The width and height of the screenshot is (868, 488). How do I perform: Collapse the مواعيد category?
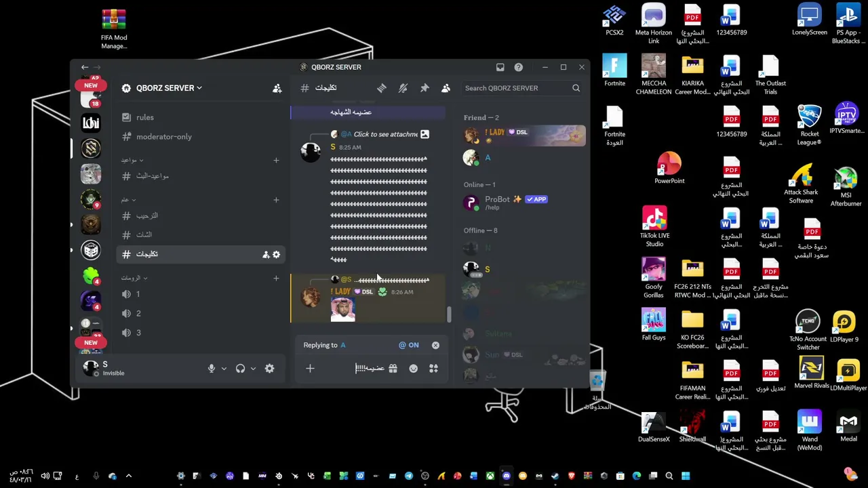pos(132,160)
